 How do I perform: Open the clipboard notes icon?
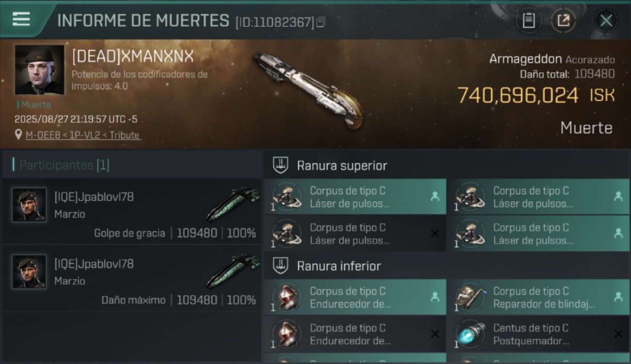529,20
